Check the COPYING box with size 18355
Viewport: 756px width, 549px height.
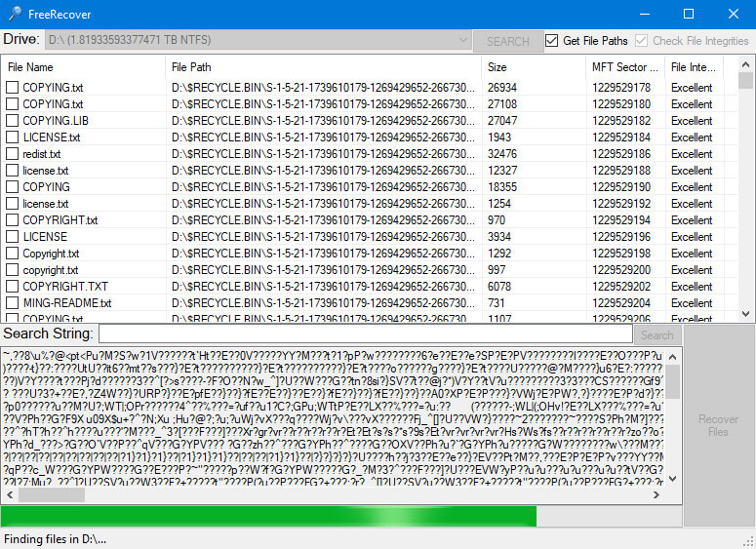point(12,186)
